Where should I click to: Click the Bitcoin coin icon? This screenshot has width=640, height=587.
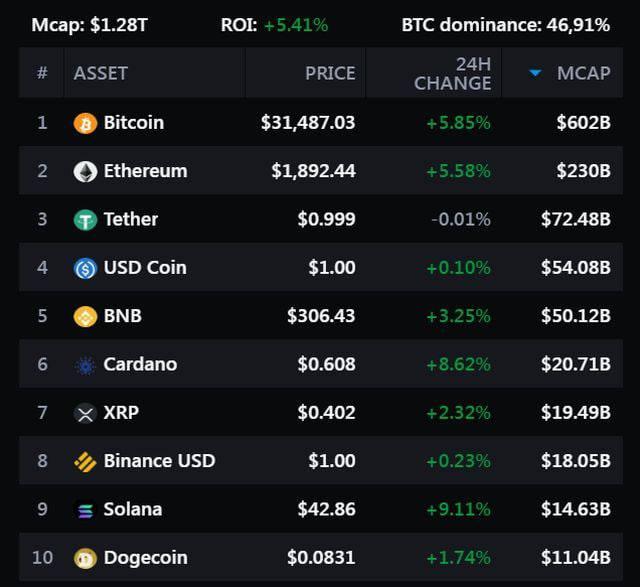[85, 123]
